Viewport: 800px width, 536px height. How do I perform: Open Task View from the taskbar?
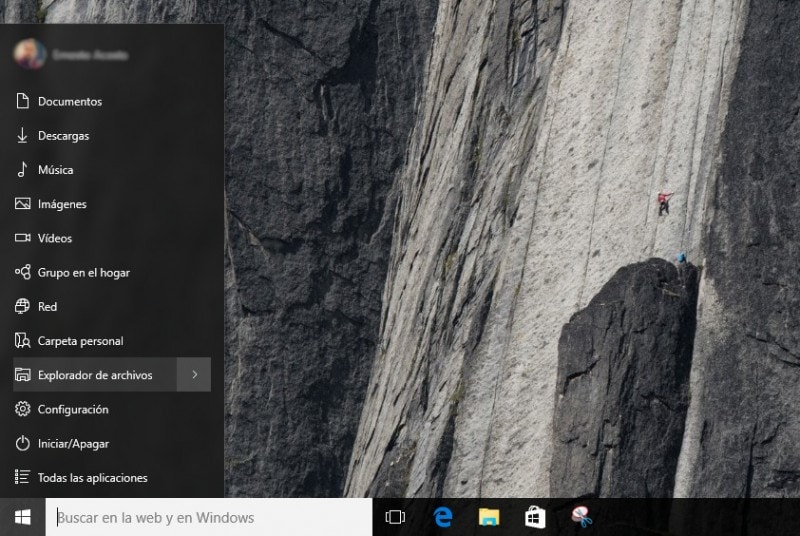pos(395,517)
